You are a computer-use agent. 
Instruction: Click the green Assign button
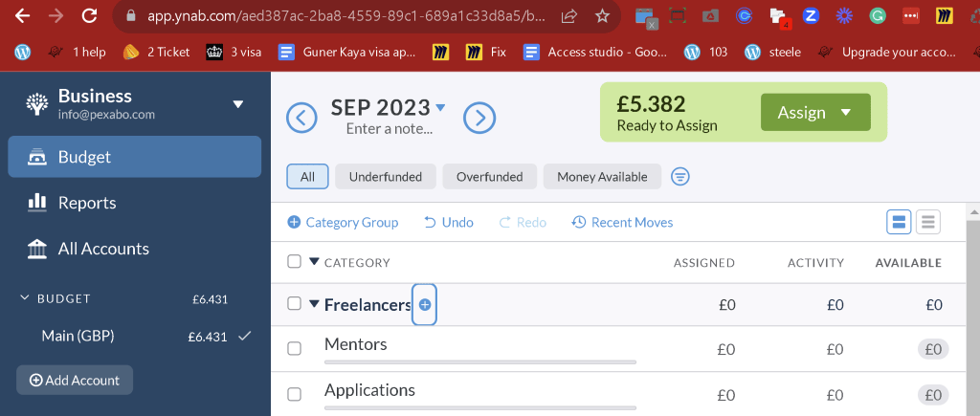pyautogui.click(x=815, y=113)
